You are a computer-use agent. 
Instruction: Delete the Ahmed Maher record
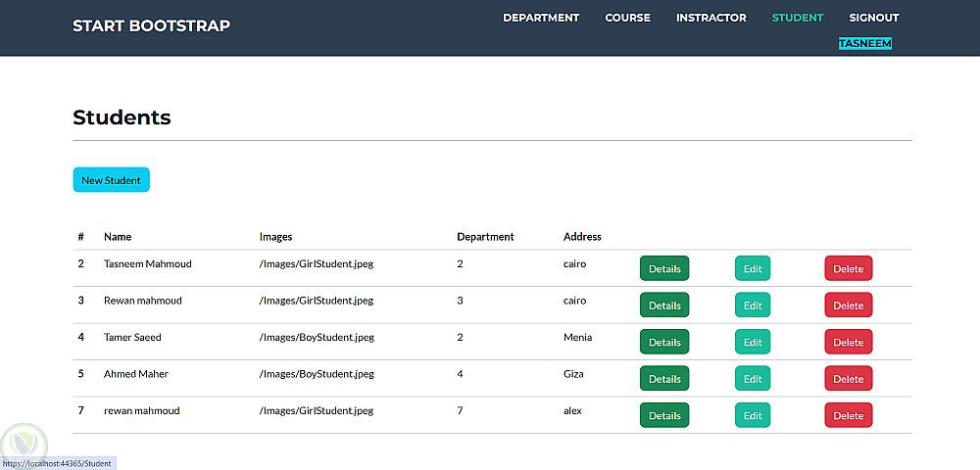pos(848,379)
